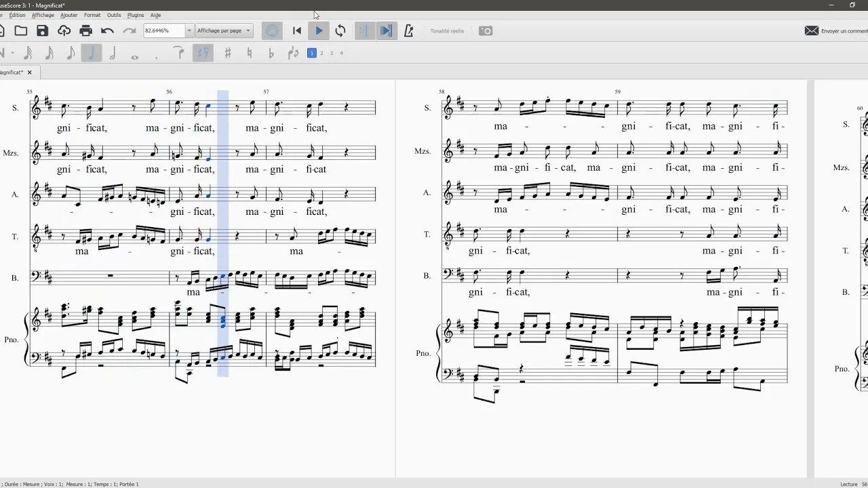Toggle the rest input button

pos(203,53)
